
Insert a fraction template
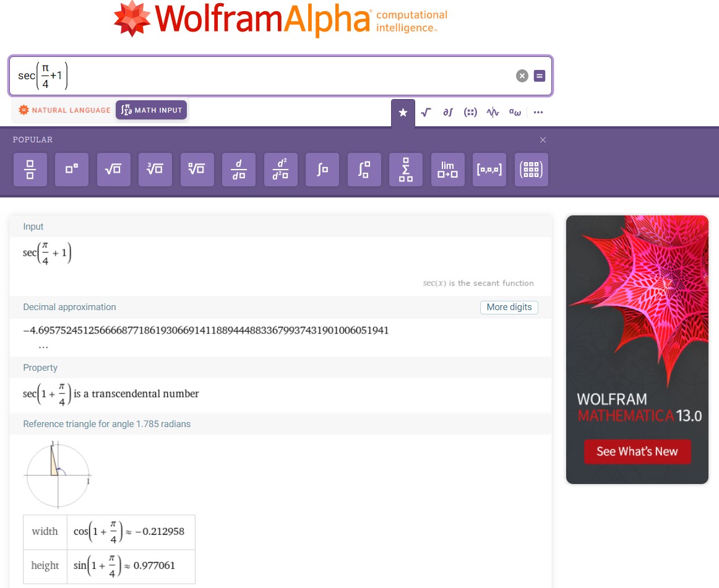[x=30, y=170]
